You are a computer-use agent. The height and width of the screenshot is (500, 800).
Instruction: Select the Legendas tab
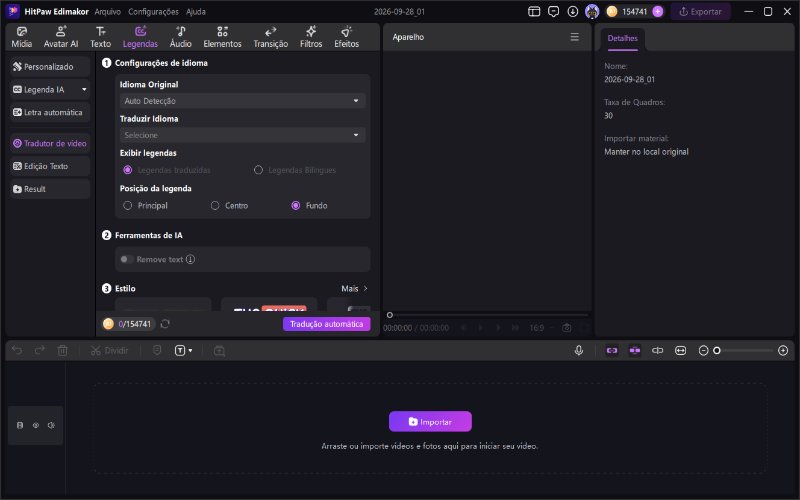[140, 37]
